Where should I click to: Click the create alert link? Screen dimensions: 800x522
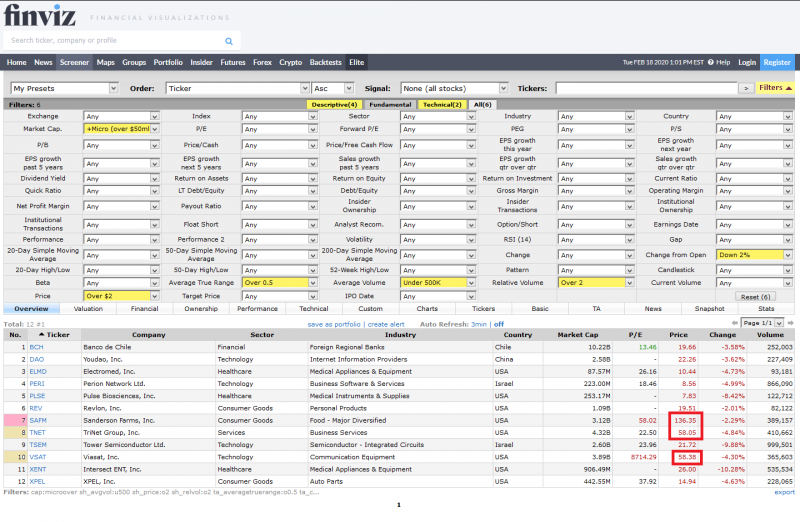coord(386,324)
